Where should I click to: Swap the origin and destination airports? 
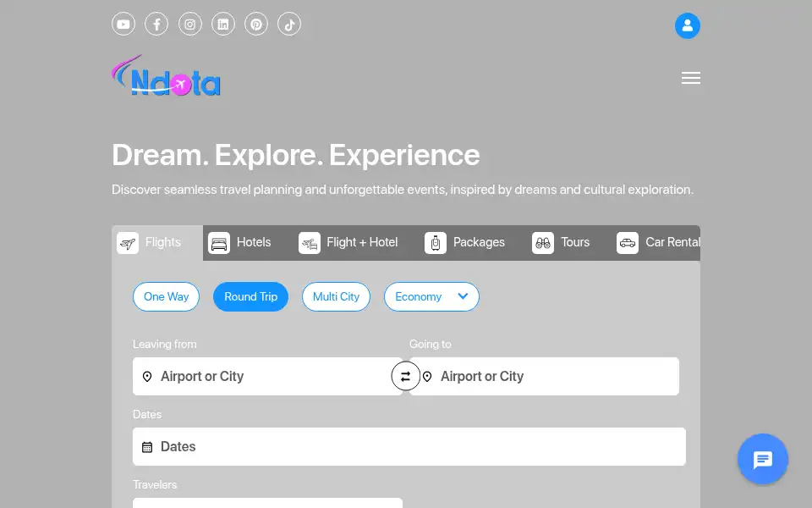pos(405,376)
